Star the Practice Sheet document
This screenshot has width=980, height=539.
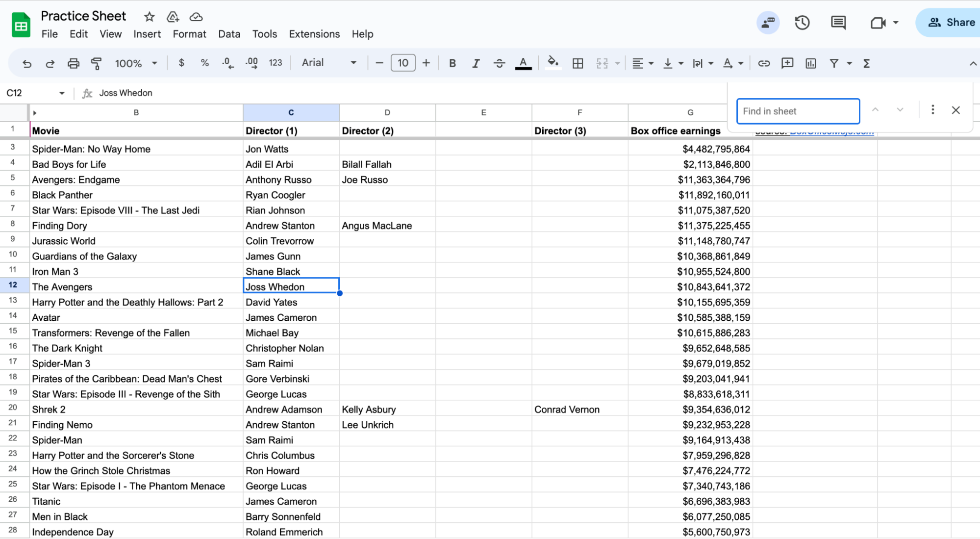150,17
